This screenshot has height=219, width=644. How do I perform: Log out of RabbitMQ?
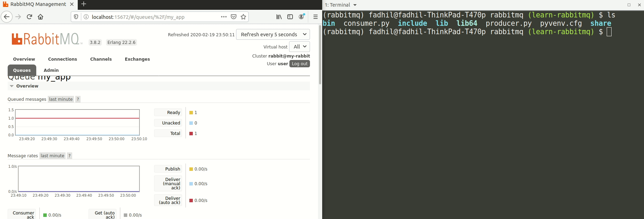(x=300, y=64)
